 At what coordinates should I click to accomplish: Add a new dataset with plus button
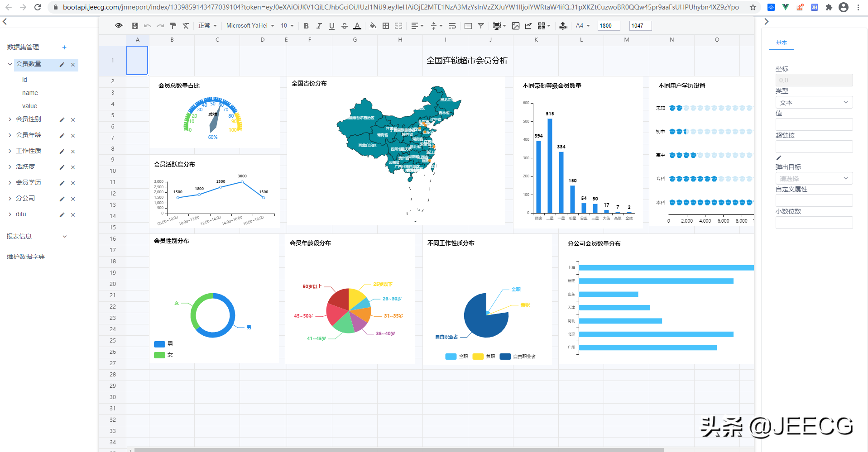pos(64,48)
